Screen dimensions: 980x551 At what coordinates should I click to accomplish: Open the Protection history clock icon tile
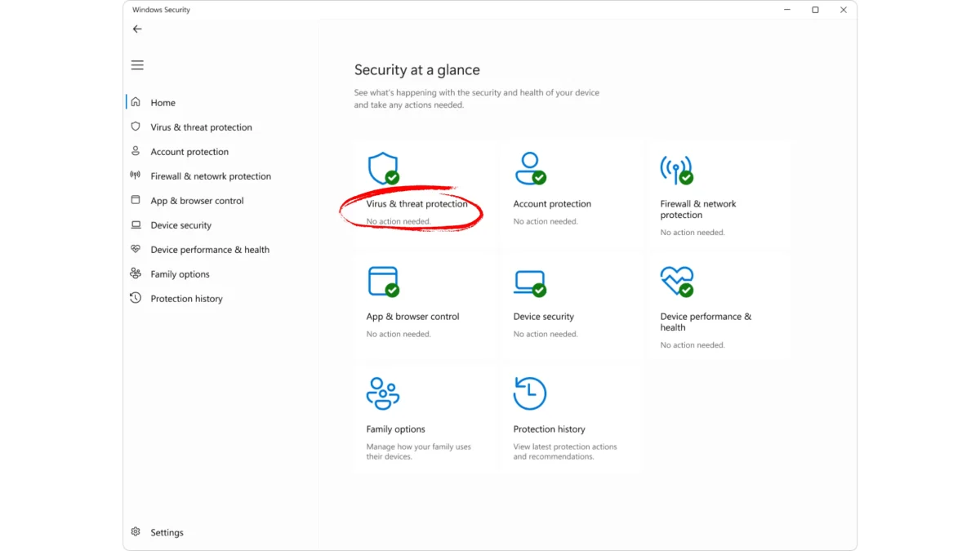[x=530, y=393]
